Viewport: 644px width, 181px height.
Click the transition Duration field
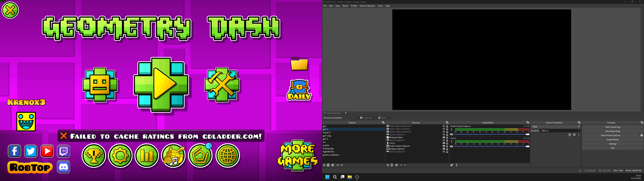point(560,131)
